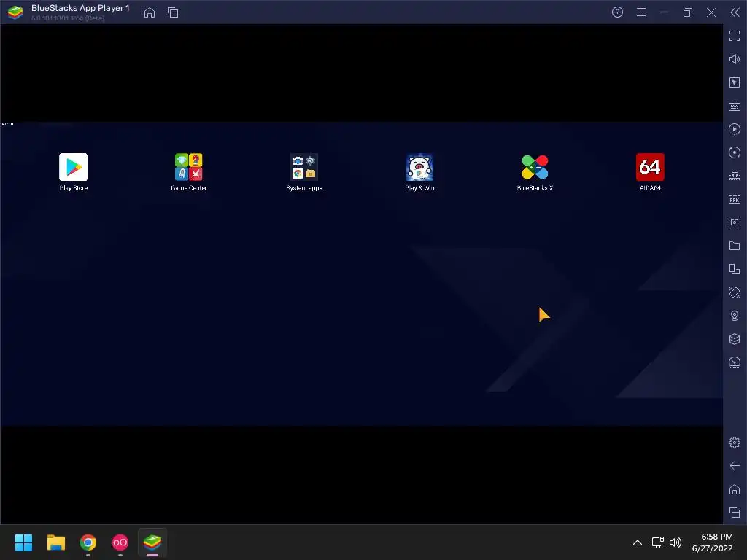
Task: Take a screenshot with the camera icon
Action: [735, 222]
